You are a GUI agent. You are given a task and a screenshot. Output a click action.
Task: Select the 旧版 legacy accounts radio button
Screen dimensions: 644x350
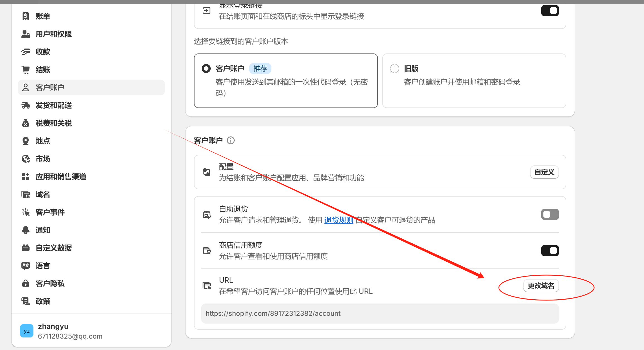coord(394,68)
